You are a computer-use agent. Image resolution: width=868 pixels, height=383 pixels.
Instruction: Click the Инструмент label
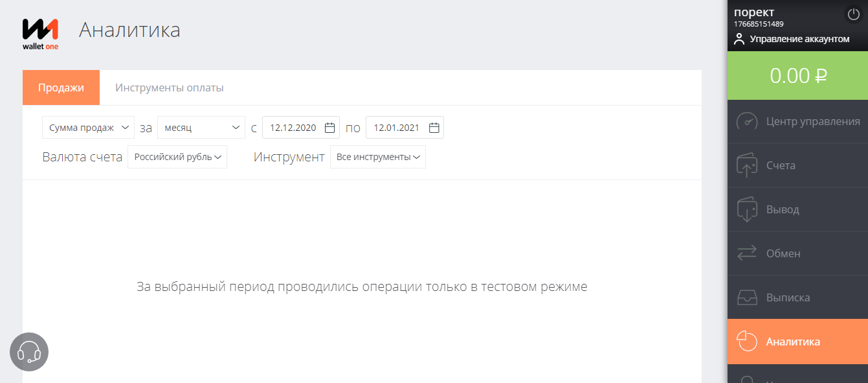tap(289, 157)
